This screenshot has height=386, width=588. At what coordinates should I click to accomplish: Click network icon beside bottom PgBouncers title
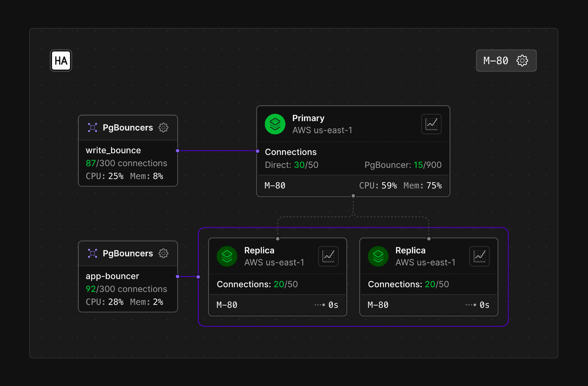[93, 253]
